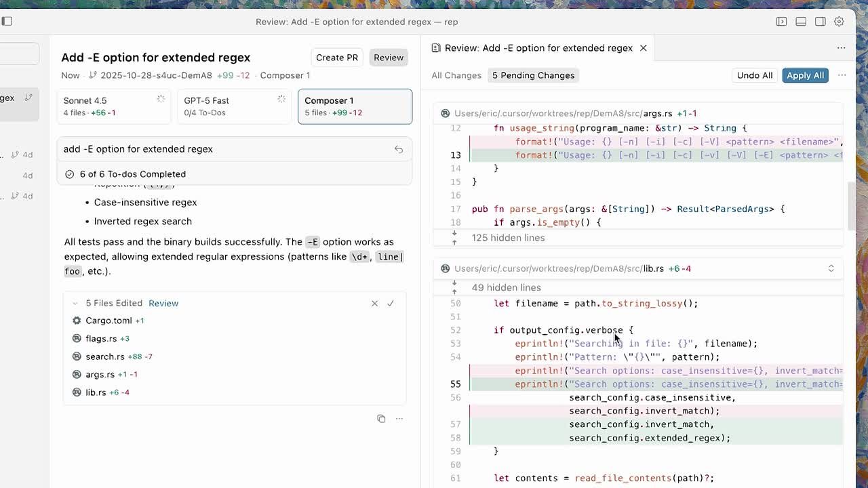The height and width of the screenshot is (488, 868).
Task: Toggle the right sidebar layout icon
Action: coord(820,22)
